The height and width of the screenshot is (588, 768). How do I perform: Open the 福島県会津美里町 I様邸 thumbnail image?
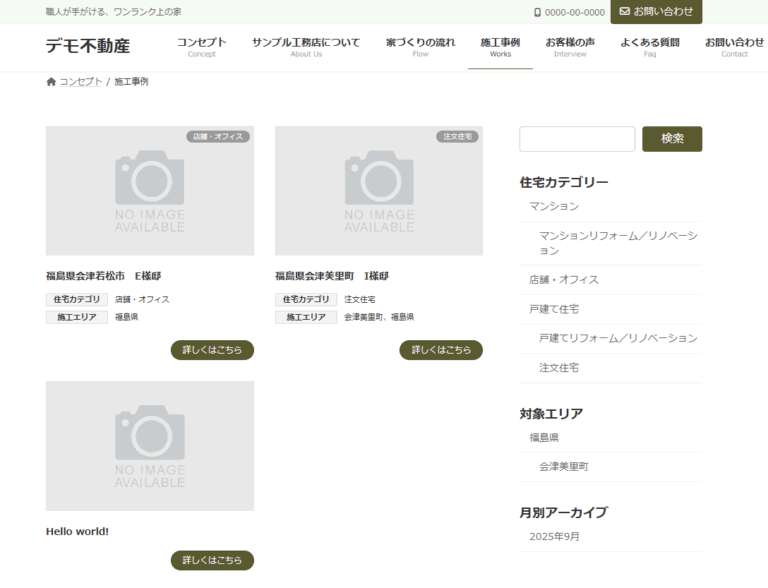coord(378,191)
